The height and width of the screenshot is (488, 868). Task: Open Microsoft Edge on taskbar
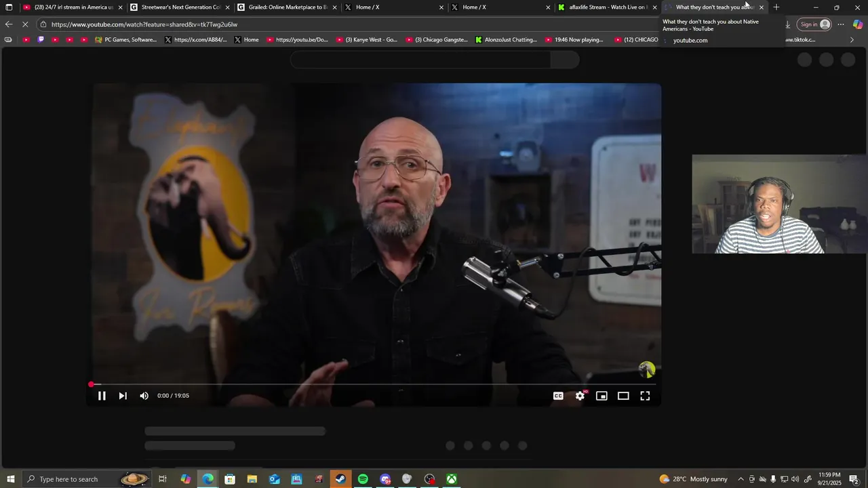click(208, 479)
